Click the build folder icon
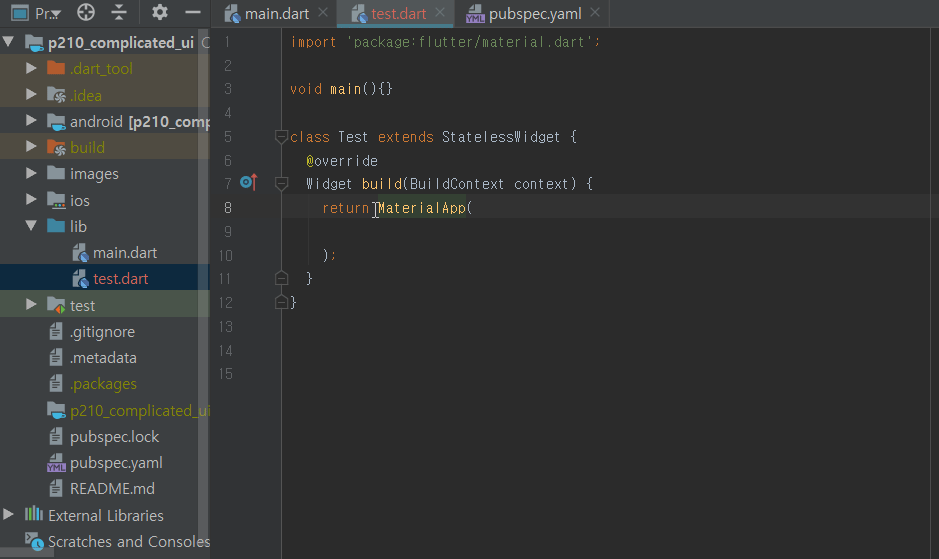939x559 pixels. (x=56, y=147)
